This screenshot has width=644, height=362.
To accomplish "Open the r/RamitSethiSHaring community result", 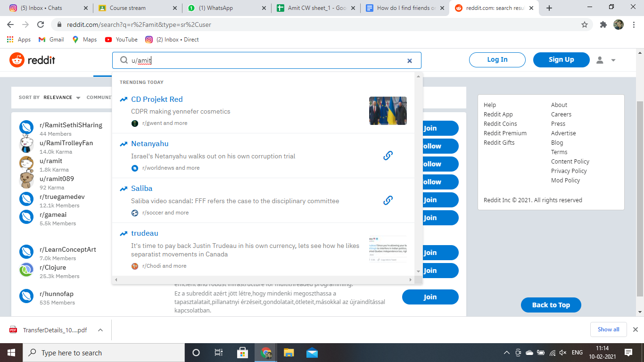I will point(71,125).
